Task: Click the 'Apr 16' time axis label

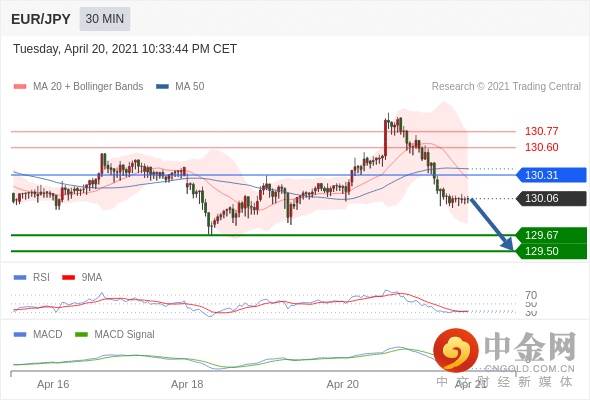Action: click(x=53, y=384)
